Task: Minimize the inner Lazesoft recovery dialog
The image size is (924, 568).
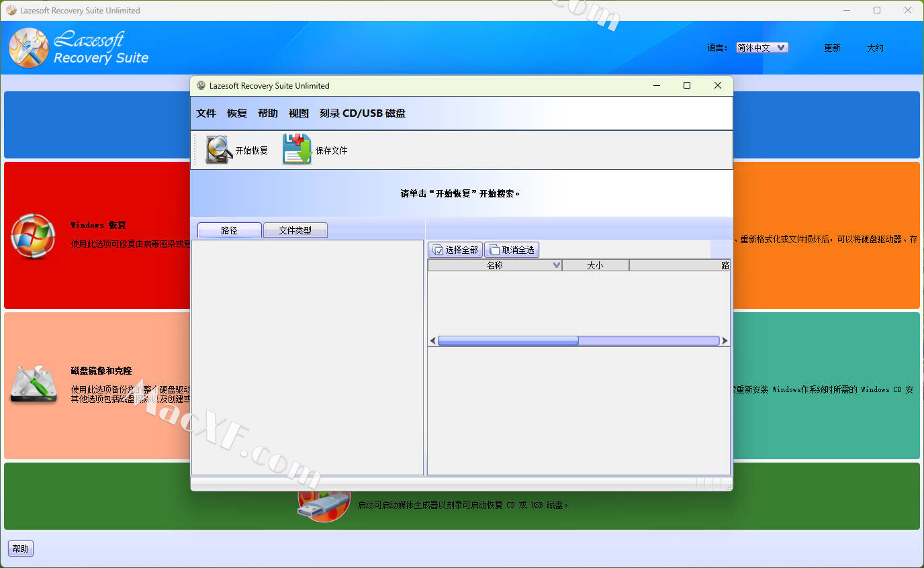Action: click(656, 85)
